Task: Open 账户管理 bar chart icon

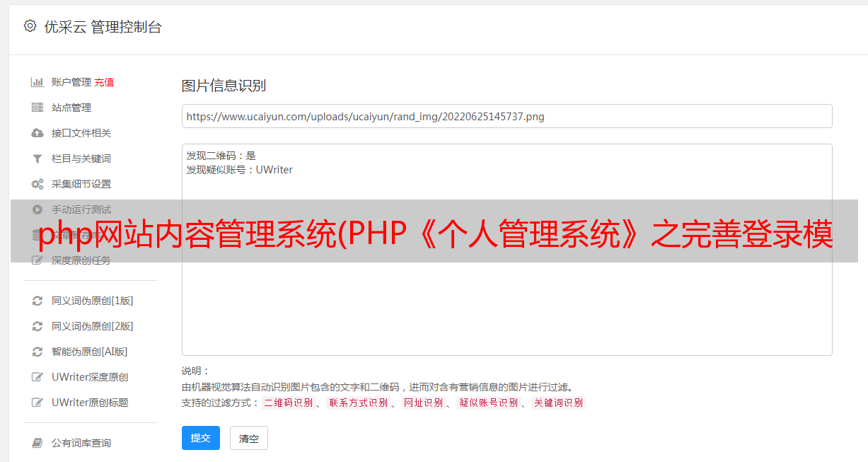Action: click(37, 82)
